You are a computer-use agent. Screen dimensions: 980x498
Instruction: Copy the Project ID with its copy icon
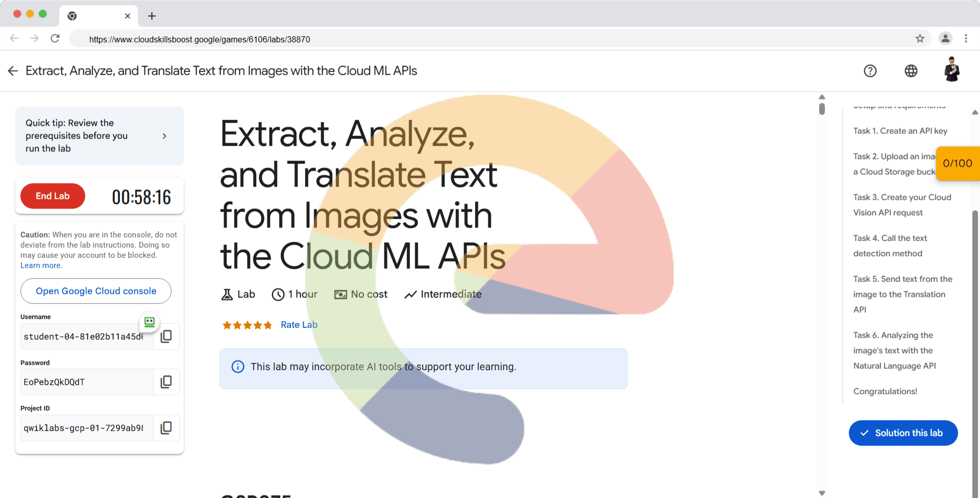tap(166, 428)
